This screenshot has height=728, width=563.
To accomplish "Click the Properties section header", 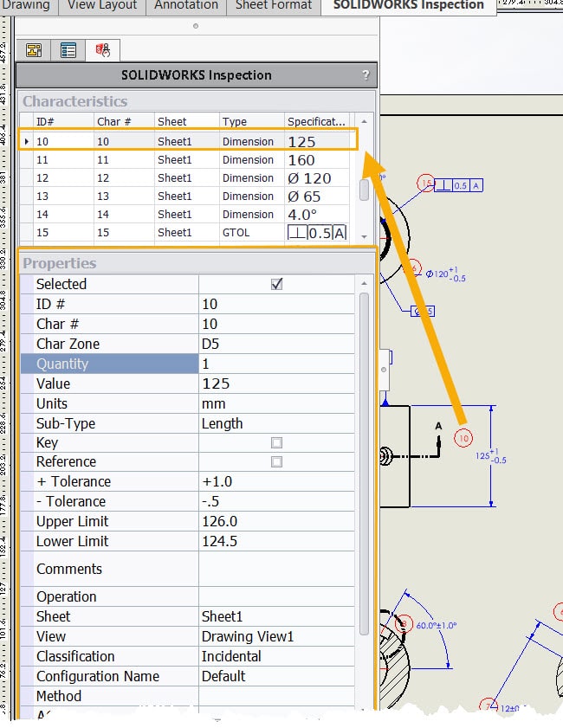I will coord(196,263).
